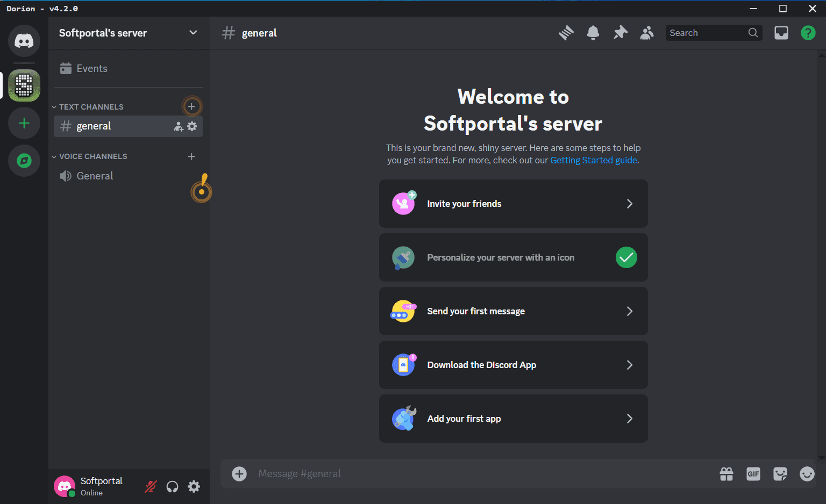Open the gift icon in message bar
Image resolution: width=826 pixels, height=504 pixels.
727,473
